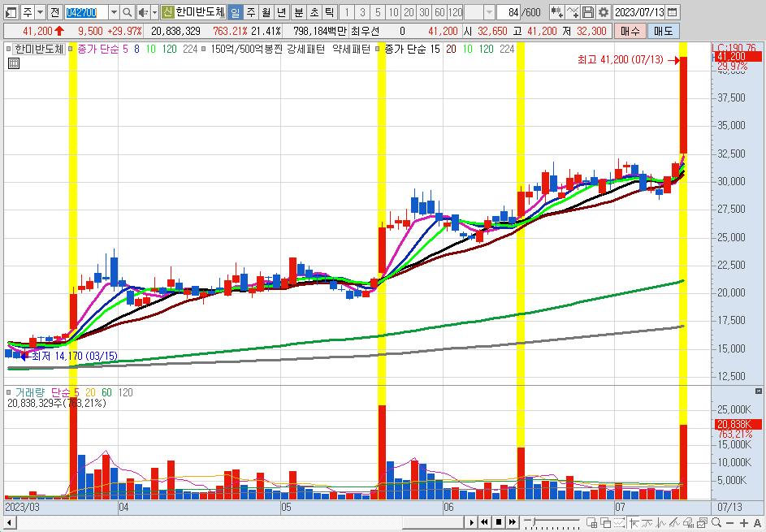Select the 120 interval button
Screen dimensions: 766x532
tap(456, 12)
